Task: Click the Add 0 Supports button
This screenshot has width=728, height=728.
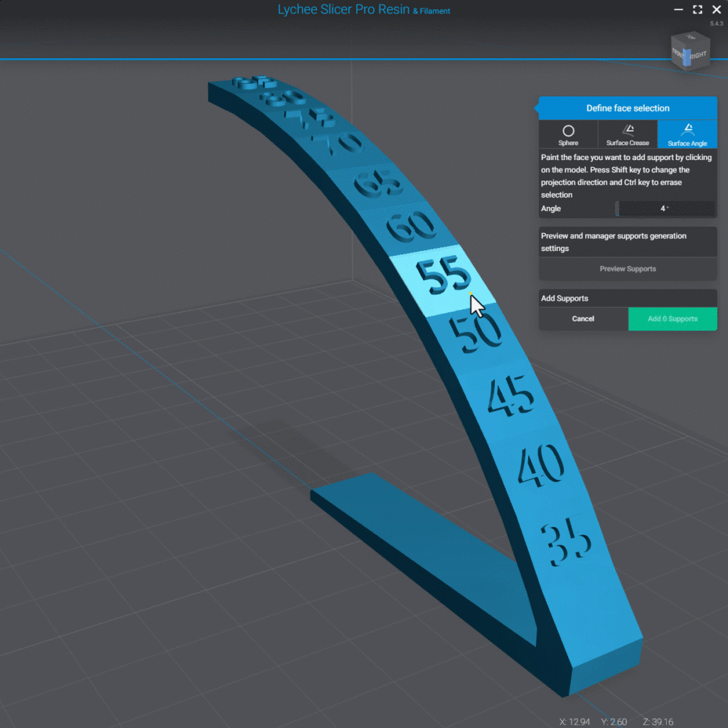Action: (673, 319)
